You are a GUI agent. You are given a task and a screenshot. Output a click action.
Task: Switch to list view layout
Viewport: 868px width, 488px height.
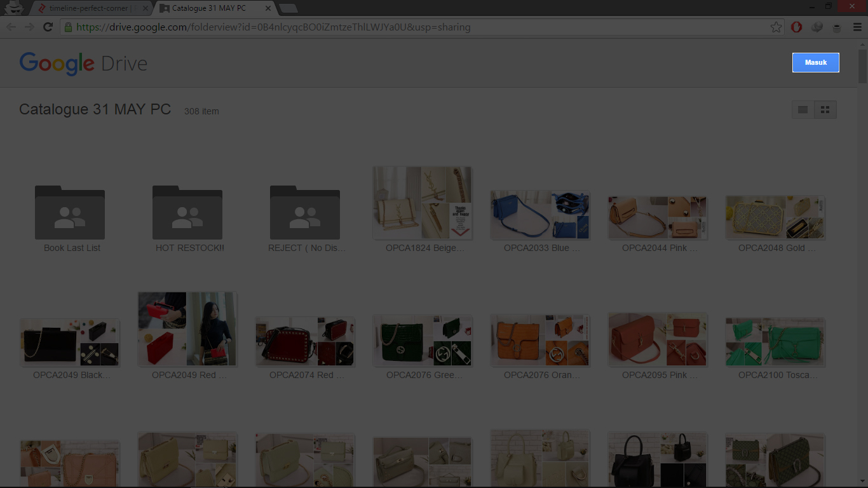pos(803,110)
